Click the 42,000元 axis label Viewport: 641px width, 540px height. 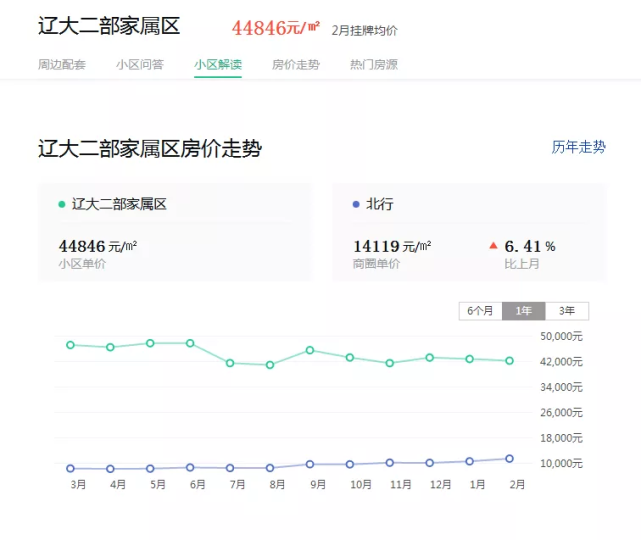point(561,362)
